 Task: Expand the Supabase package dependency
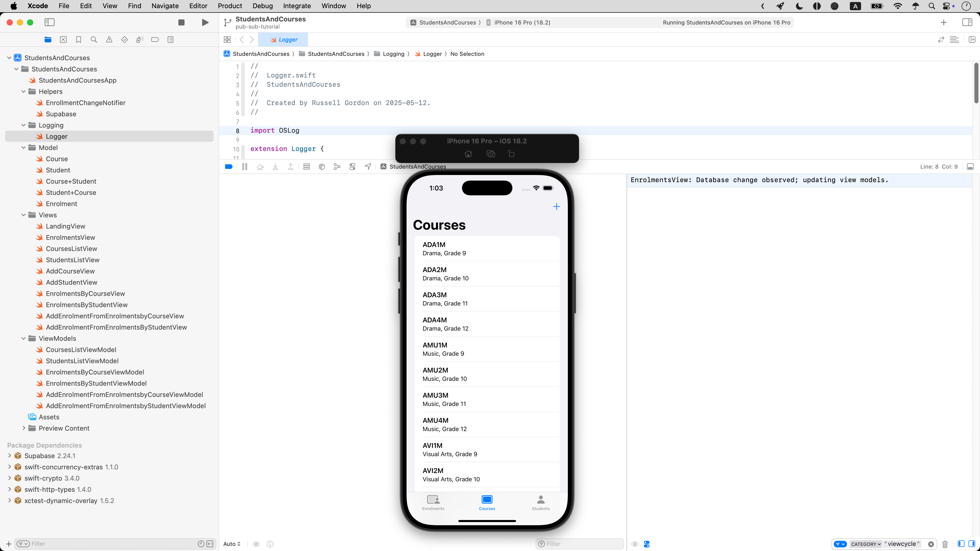coord(9,456)
